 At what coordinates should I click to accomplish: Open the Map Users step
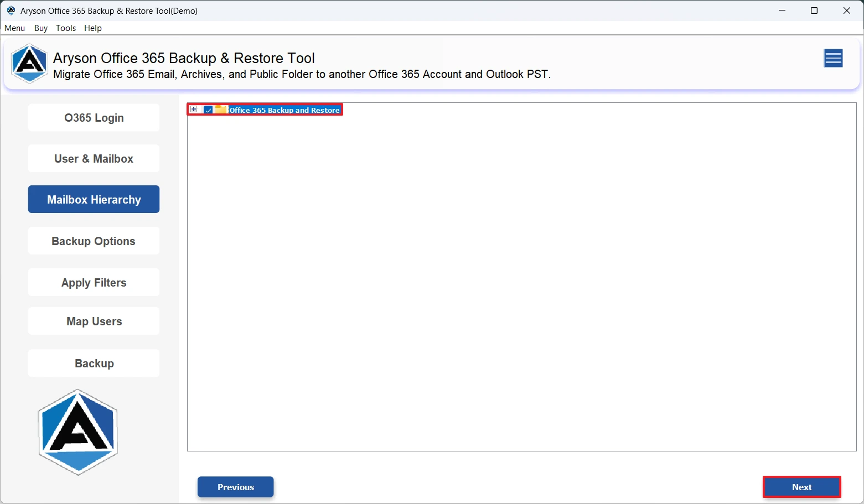pyautogui.click(x=94, y=321)
